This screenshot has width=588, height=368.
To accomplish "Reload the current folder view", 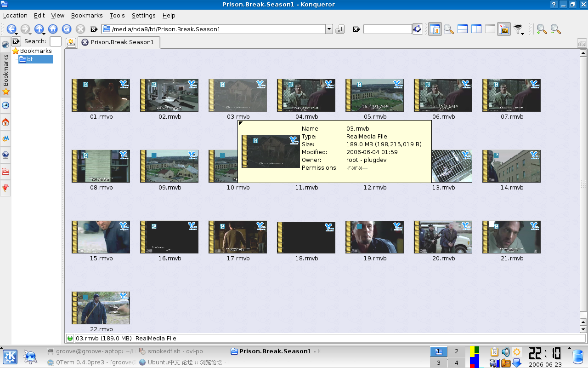I will point(67,29).
